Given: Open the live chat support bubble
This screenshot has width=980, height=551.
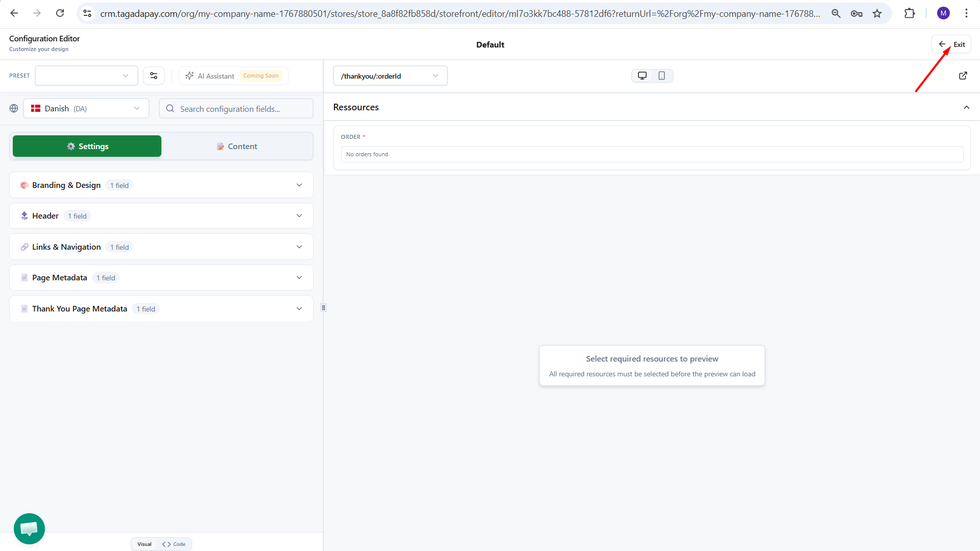Looking at the screenshot, I should point(29,529).
